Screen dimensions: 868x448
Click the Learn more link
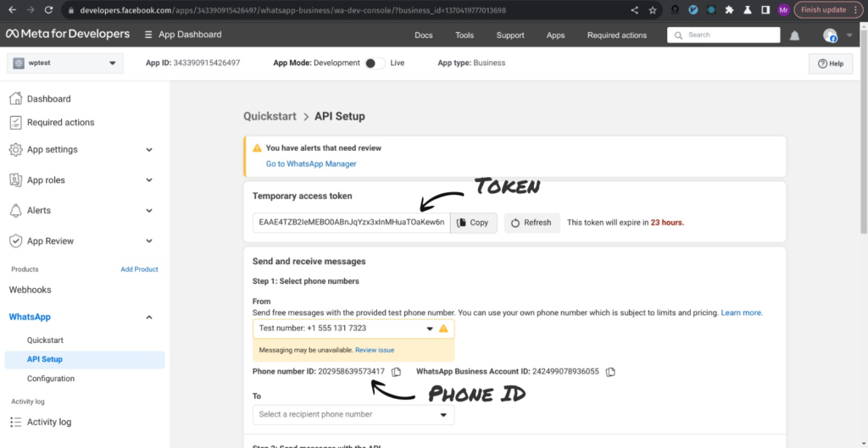click(742, 313)
